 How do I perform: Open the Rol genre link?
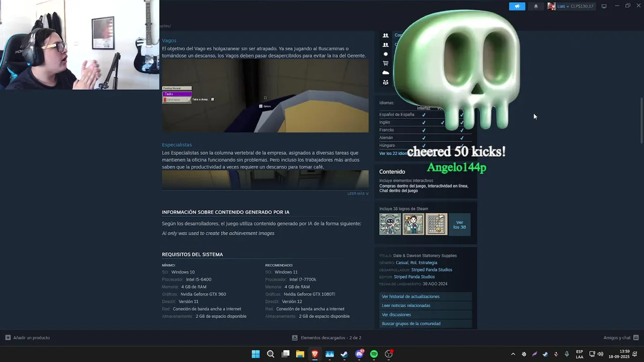tap(414, 262)
